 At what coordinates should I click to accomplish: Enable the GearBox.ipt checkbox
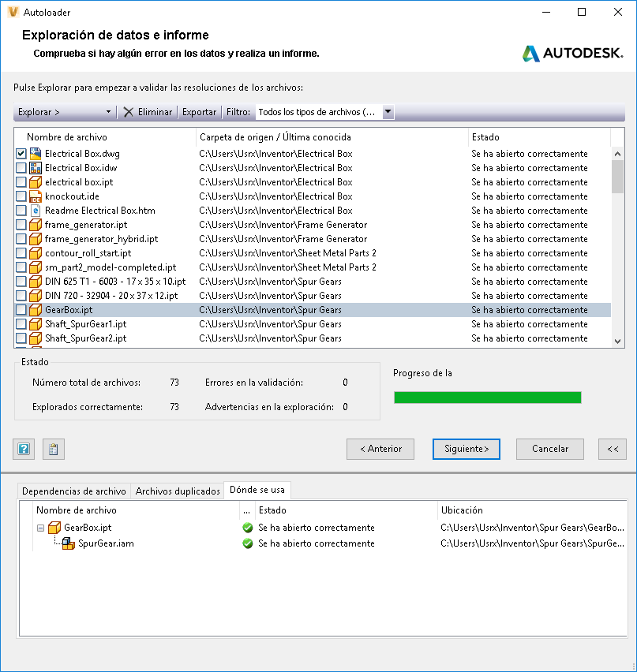21,309
